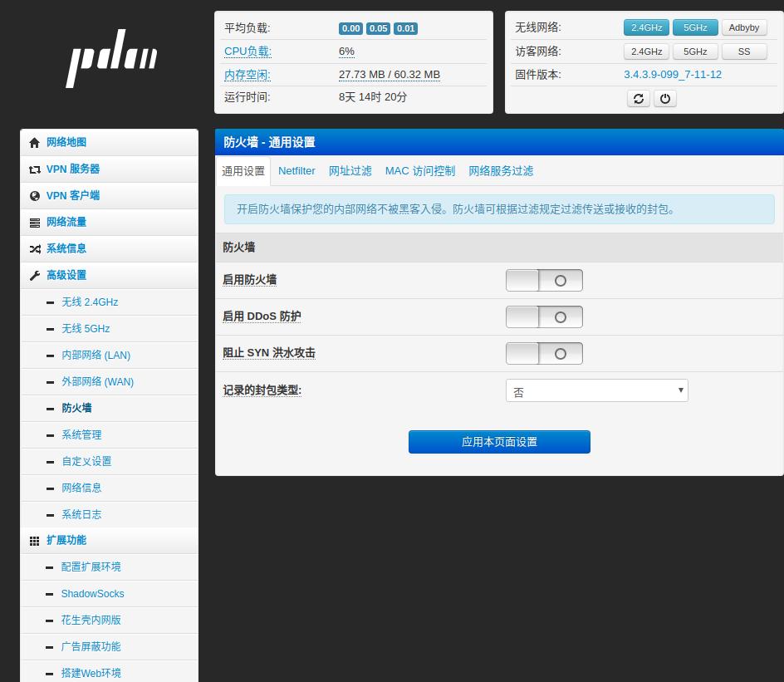Image resolution: width=784 pixels, height=682 pixels.
Task: Click the uptime value 8天 14时 20分
Action: point(373,97)
